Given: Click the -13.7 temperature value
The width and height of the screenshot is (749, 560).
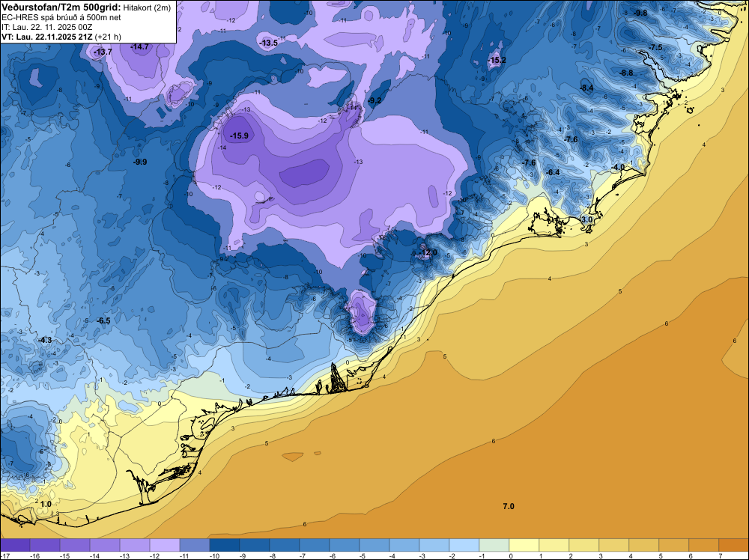Looking at the screenshot, I should coord(103,52).
